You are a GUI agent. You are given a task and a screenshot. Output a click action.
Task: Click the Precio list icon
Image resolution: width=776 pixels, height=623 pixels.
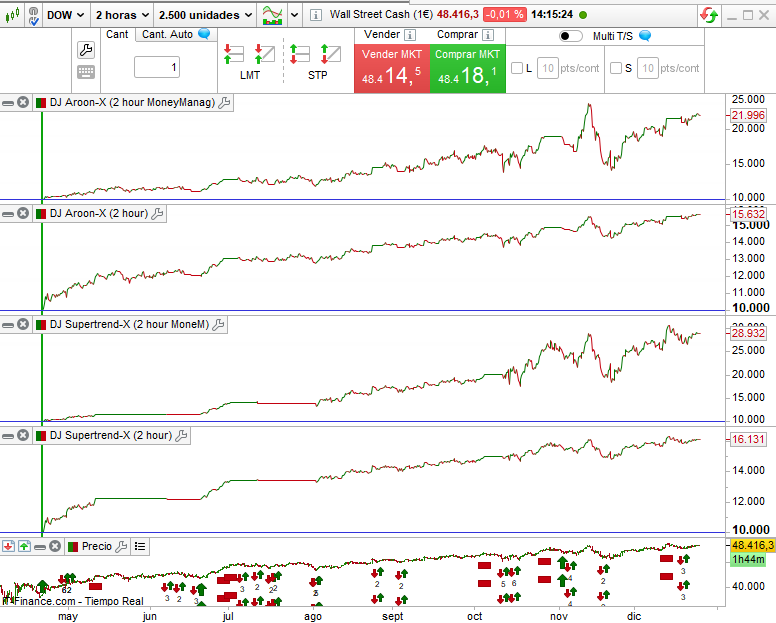tap(140, 546)
